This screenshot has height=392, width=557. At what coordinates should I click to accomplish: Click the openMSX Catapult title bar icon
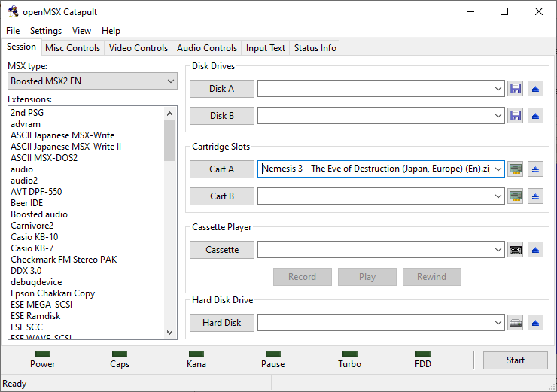pyautogui.click(x=13, y=11)
